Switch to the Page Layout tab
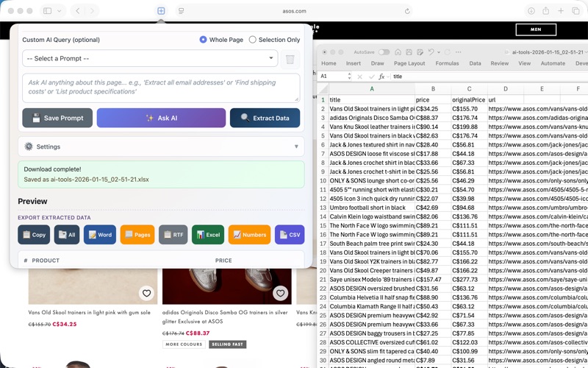This screenshot has width=588, height=368. [x=409, y=63]
